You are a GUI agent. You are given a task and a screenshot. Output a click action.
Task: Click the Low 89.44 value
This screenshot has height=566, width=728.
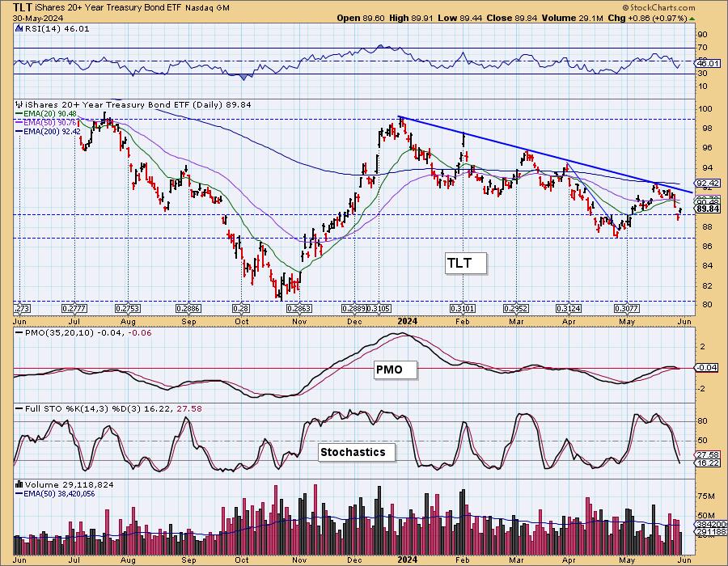460,18
